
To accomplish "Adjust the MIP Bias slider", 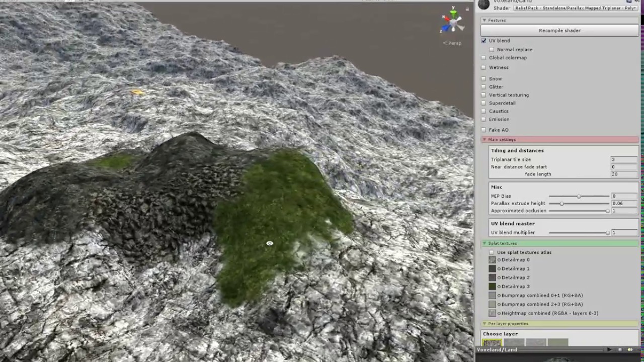I will [x=579, y=196].
